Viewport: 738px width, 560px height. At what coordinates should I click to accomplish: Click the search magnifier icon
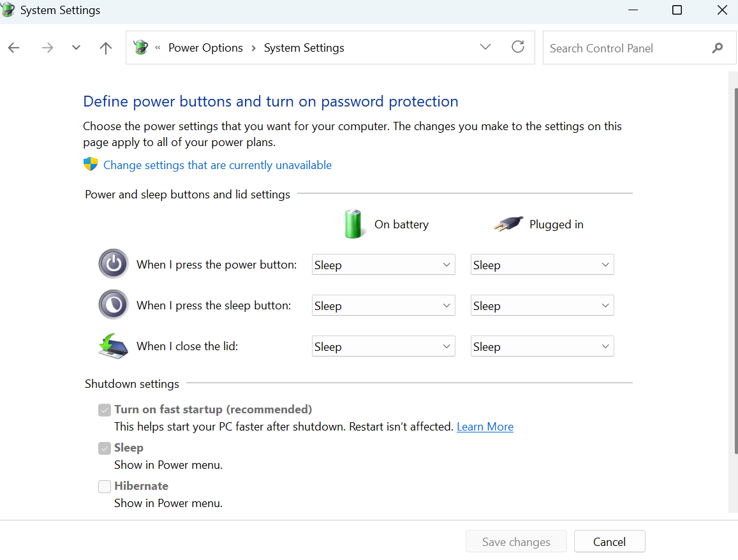[x=718, y=48]
